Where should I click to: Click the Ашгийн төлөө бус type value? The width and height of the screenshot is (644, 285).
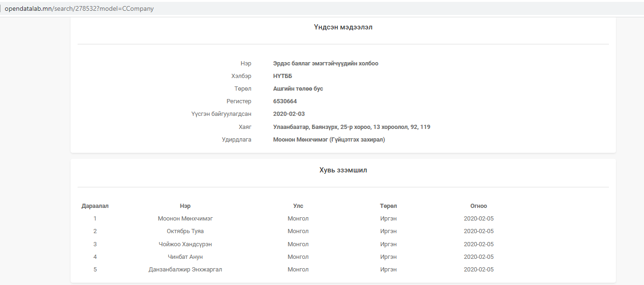pyautogui.click(x=298, y=89)
